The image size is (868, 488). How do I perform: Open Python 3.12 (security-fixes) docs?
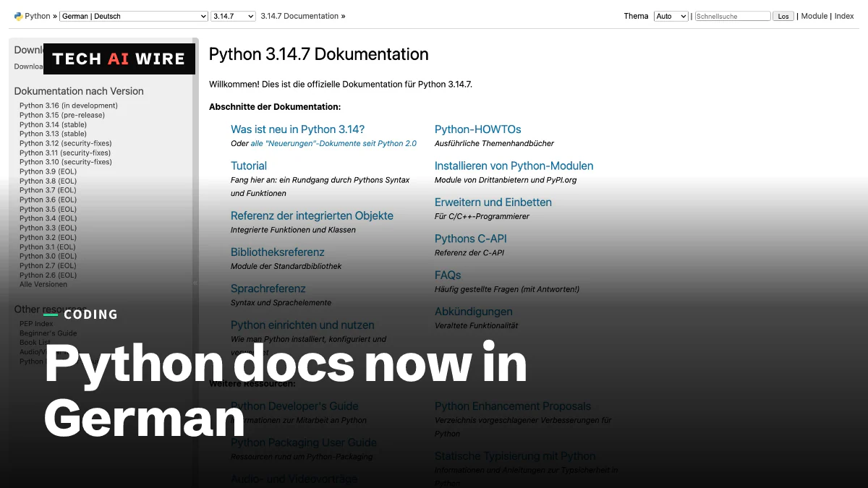pyautogui.click(x=66, y=143)
